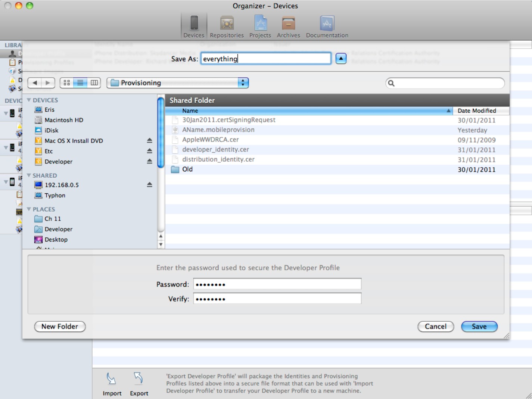
Task: Click the Export button in Organizer
Action: click(x=139, y=384)
